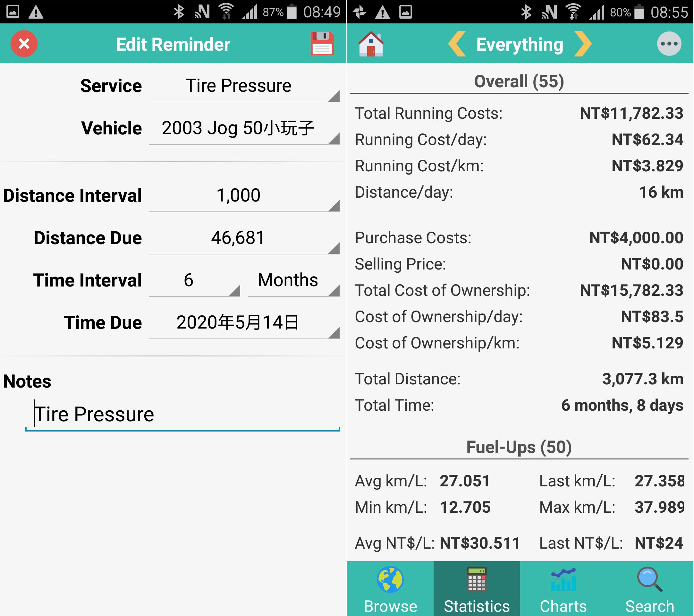Screen dimensions: 694x616
Task: Open the Months unit dropdown
Action: tap(293, 280)
